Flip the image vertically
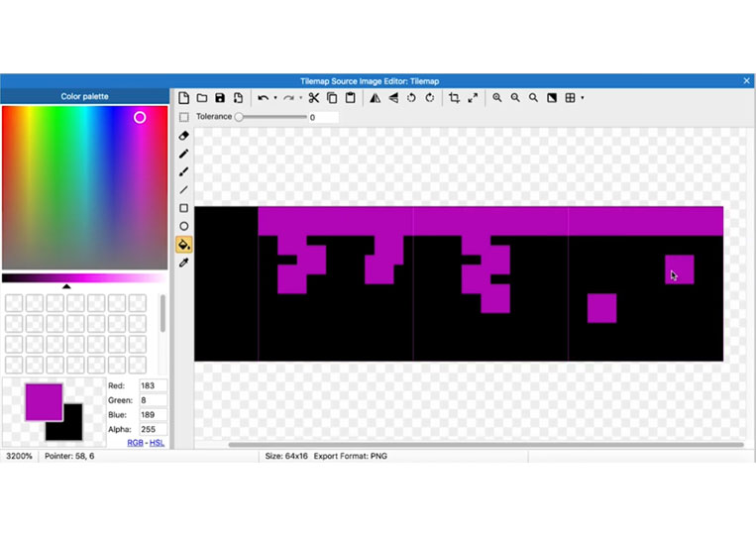The height and width of the screenshot is (536, 756). 393,98
